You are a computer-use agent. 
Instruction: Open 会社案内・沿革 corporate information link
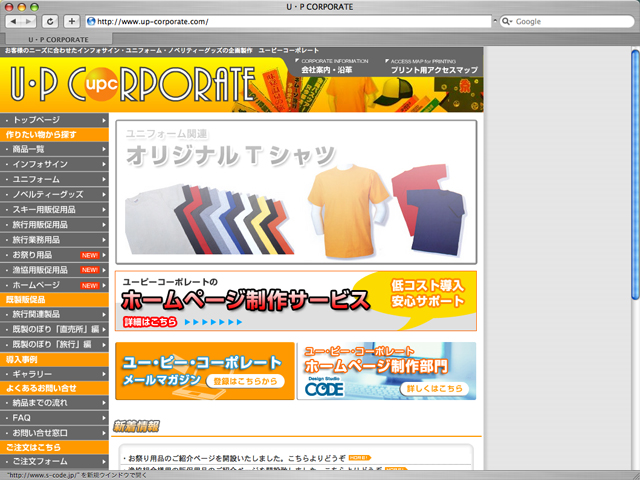point(327,70)
